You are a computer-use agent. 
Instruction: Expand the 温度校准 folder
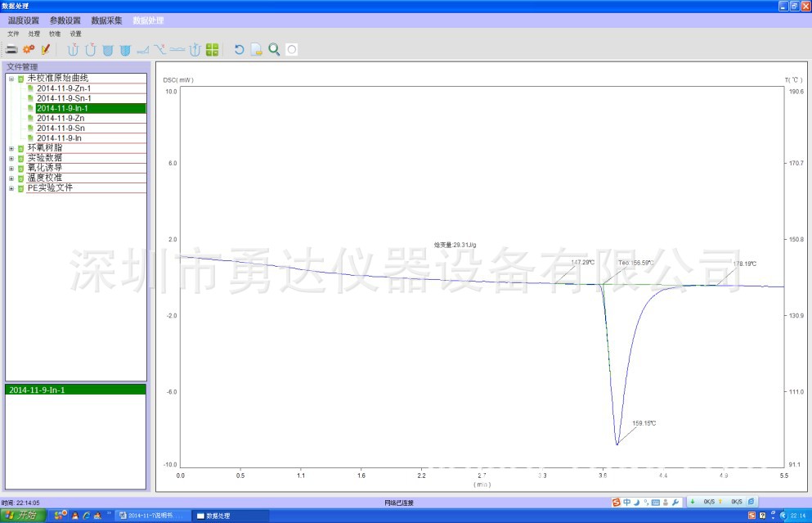tap(11, 178)
